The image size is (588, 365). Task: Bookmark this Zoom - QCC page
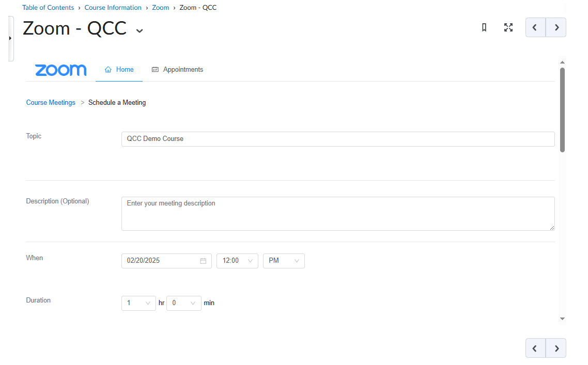coord(484,27)
